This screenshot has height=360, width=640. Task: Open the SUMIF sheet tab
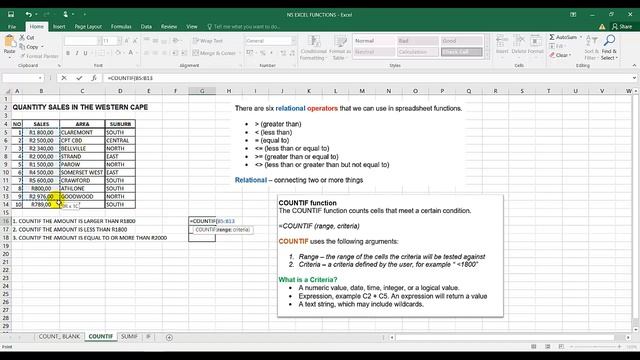click(x=129, y=337)
